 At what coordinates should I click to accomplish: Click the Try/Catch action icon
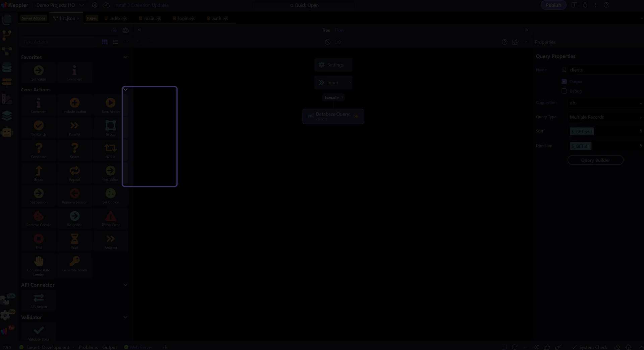click(39, 126)
